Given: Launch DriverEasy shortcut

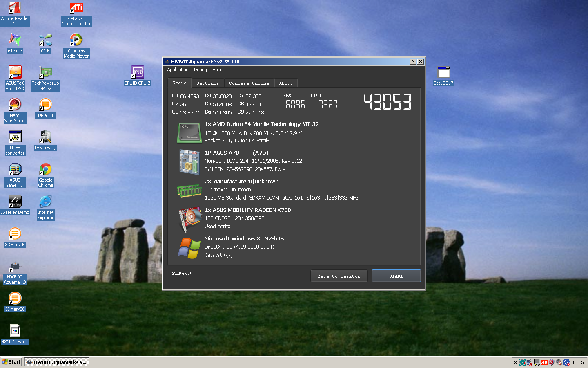Looking at the screenshot, I should [45, 140].
